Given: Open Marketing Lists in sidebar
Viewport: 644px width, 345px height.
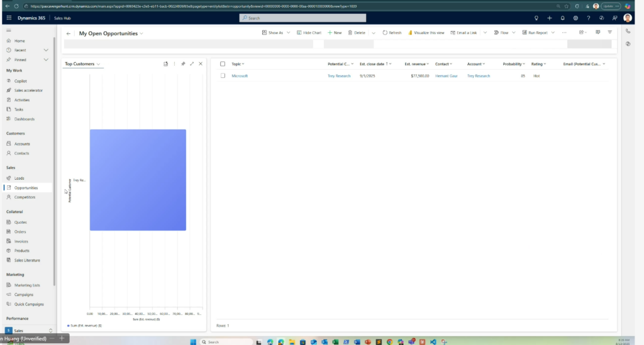Looking at the screenshot, I should pyautogui.click(x=27, y=285).
